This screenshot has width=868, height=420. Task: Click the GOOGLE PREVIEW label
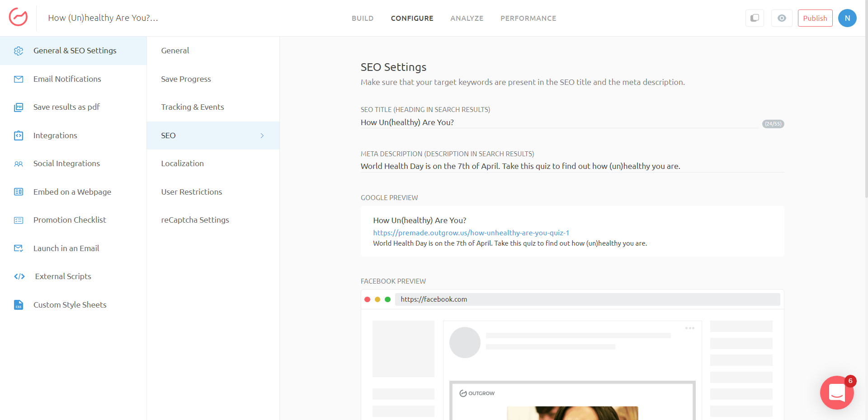point(389,198)
